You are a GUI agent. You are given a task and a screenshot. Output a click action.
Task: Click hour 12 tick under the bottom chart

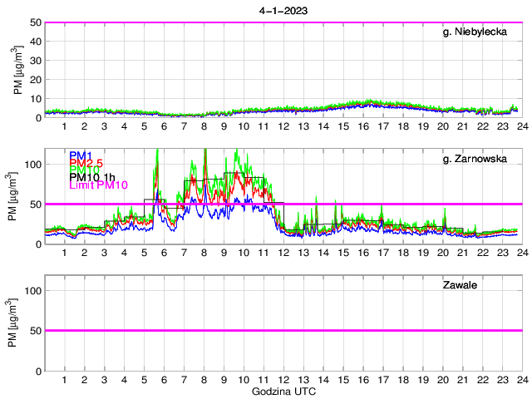click(x=283, y=379)
